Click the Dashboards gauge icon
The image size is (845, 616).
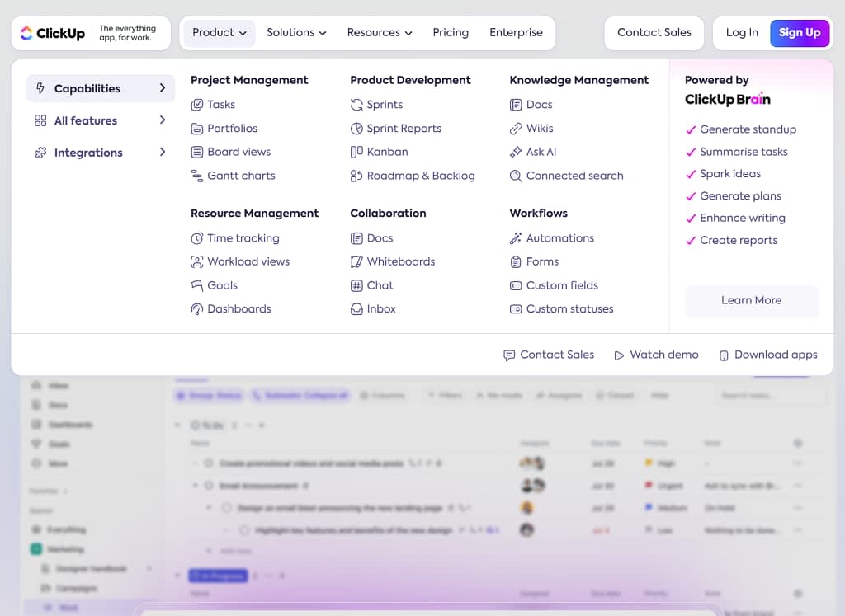click(x=197, y=309)
